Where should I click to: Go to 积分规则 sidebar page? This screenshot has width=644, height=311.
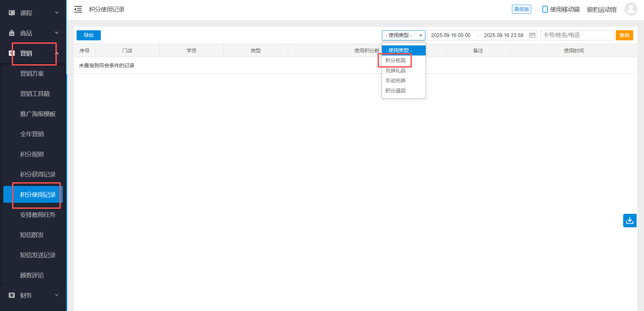coord(32,154)
